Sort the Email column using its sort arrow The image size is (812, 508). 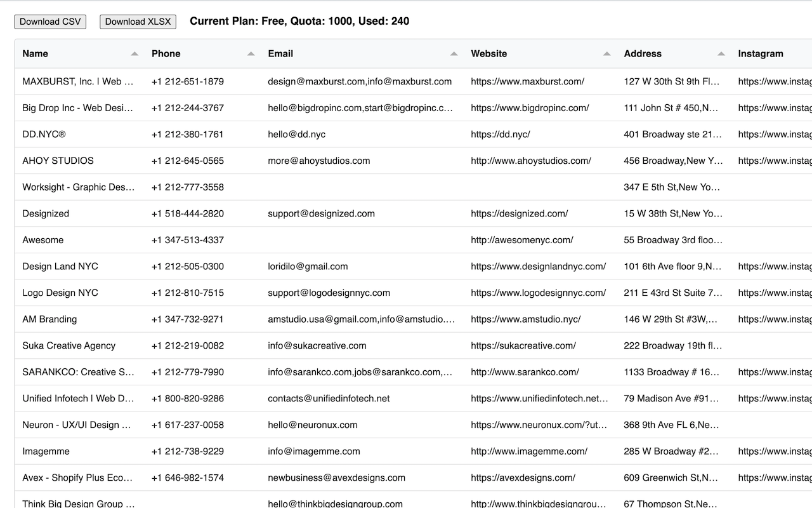pos(452,54)
